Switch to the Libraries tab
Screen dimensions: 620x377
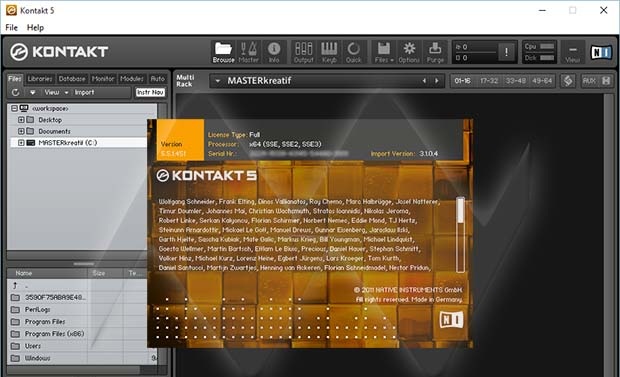point(40,79)
